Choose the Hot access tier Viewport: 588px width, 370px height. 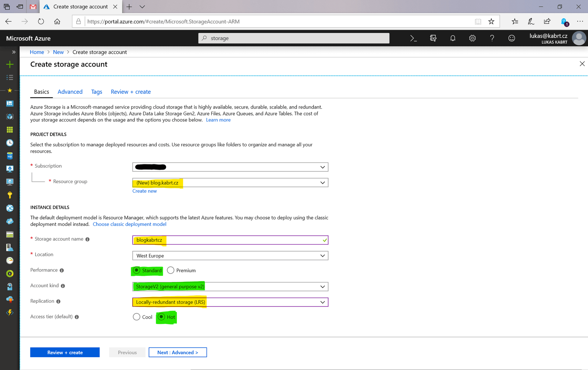(x=161, y=317)
